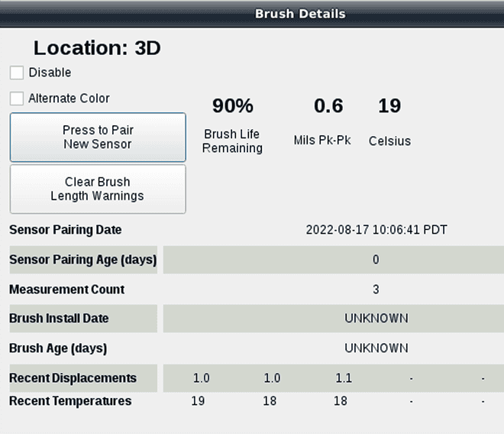The height and width of the screenshot is (434, 504).
Task: Click Clear Brush Length Warnings button
Action: pos(97,189)
